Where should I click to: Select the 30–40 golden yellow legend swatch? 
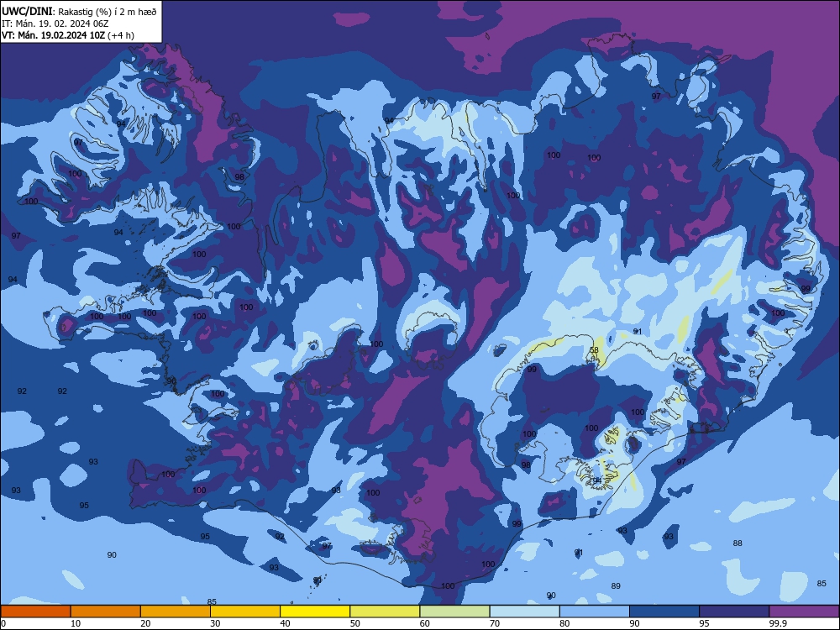point(245,612)
